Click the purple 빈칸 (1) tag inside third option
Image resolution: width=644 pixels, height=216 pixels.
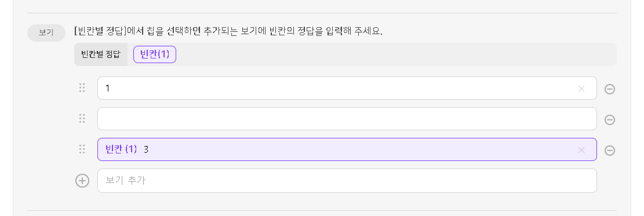[121, 149]
